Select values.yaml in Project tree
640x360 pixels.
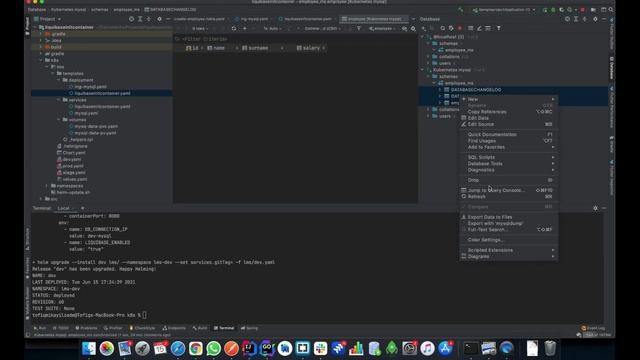tap(75, 179)
